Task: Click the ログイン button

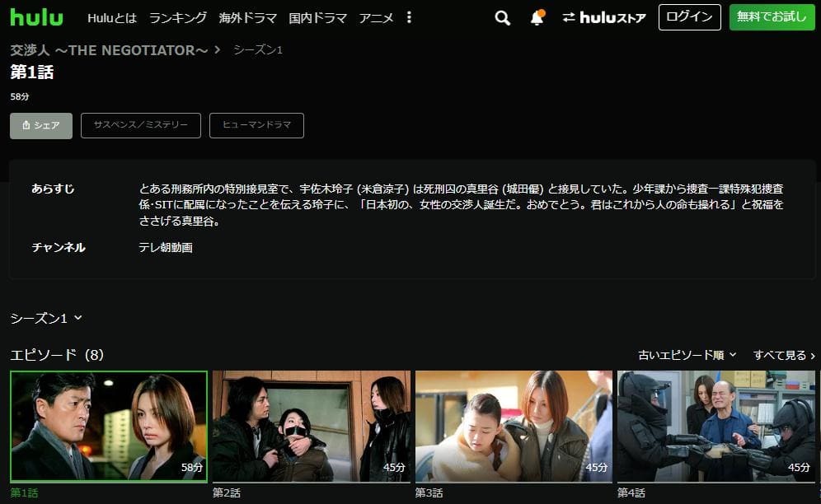Action: tap(690, 17)
